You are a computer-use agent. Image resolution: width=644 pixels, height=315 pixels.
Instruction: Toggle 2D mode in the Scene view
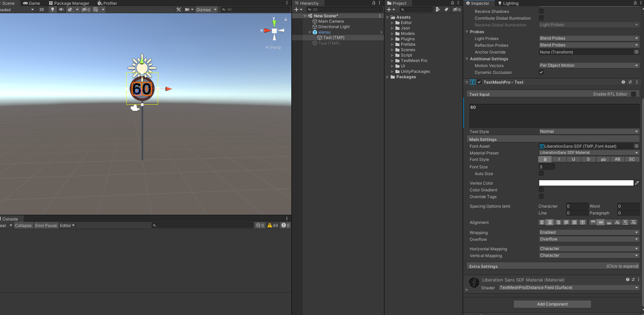click(41, 9)
